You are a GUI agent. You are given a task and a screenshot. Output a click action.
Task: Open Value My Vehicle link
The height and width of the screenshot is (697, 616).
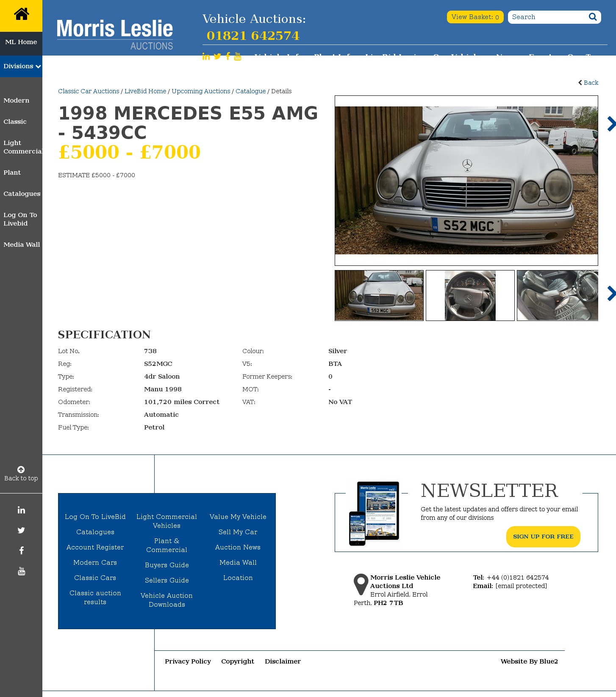click(238, 517)
